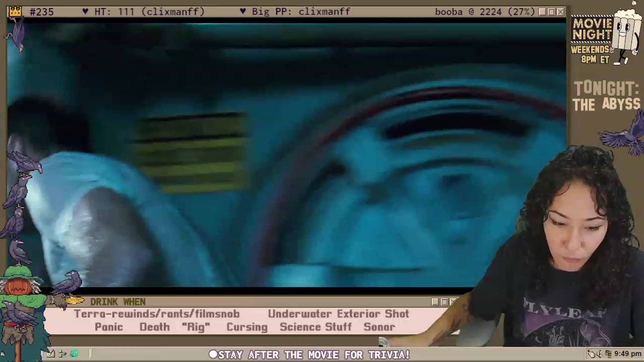This screenshot has height=362, width=644.
Task: Click the 9:49 pm clock
Action: point(628,354)
